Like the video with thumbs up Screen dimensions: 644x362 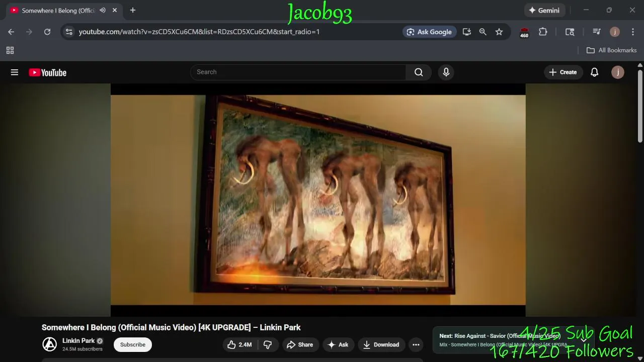[239, 344]
